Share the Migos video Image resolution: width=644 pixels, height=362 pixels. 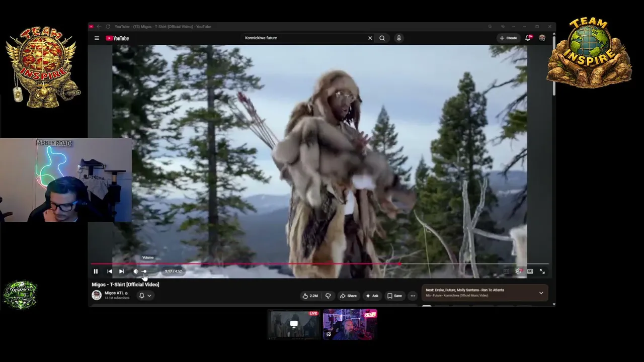click(x=348, y=296)
